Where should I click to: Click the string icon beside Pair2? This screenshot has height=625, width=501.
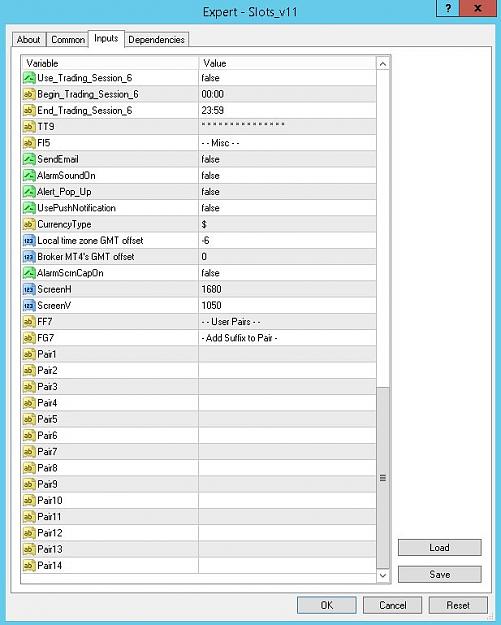point(29,371)
